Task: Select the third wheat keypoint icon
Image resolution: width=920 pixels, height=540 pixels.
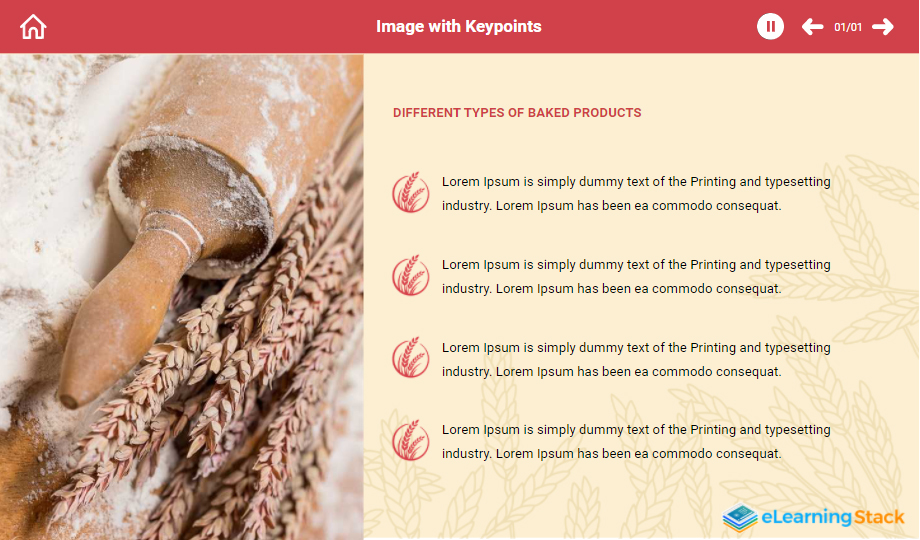Action: [411, 357]
